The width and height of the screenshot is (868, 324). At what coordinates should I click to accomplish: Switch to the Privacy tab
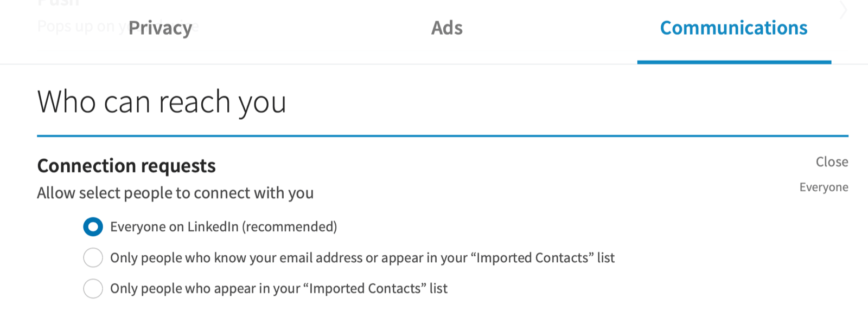tap(160, 28)
